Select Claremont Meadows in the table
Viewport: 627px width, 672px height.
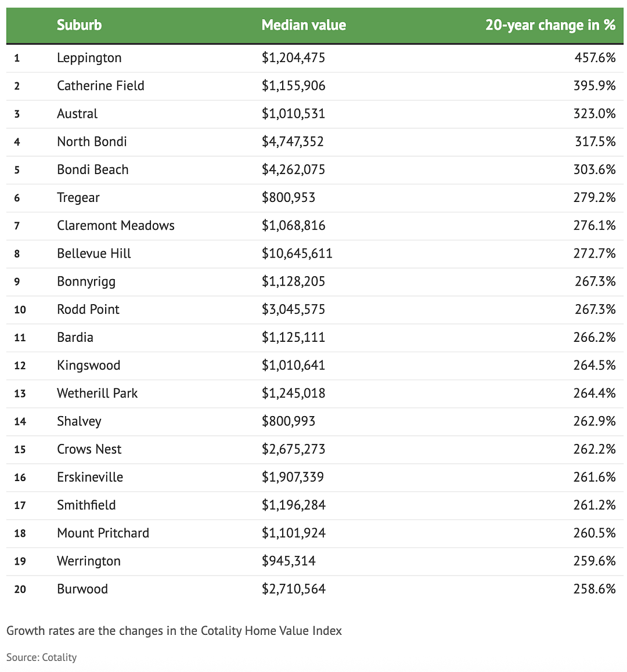(x=116, y=225)
